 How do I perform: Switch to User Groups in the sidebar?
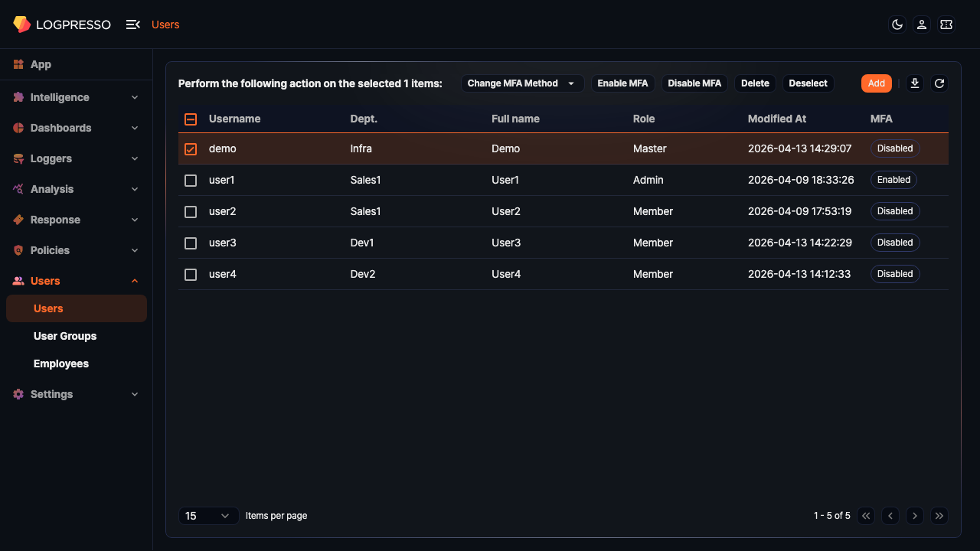click(65, 336)
